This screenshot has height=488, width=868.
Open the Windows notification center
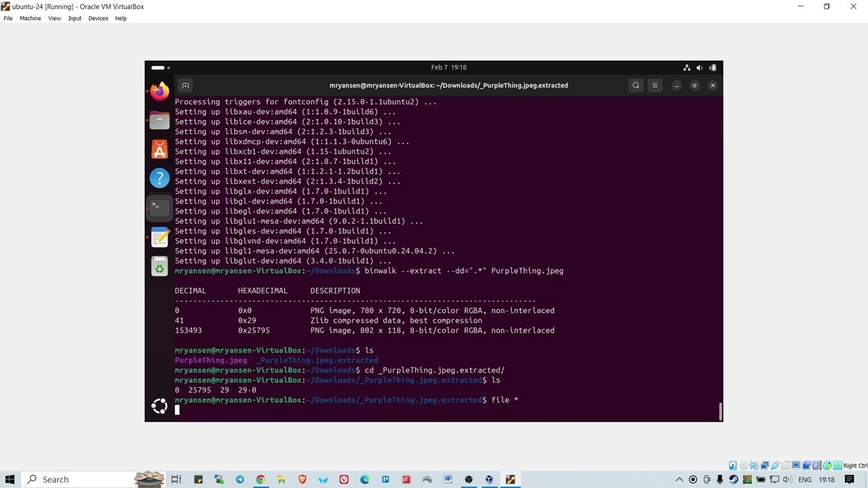pyautogui.click(x=850, y=479)
